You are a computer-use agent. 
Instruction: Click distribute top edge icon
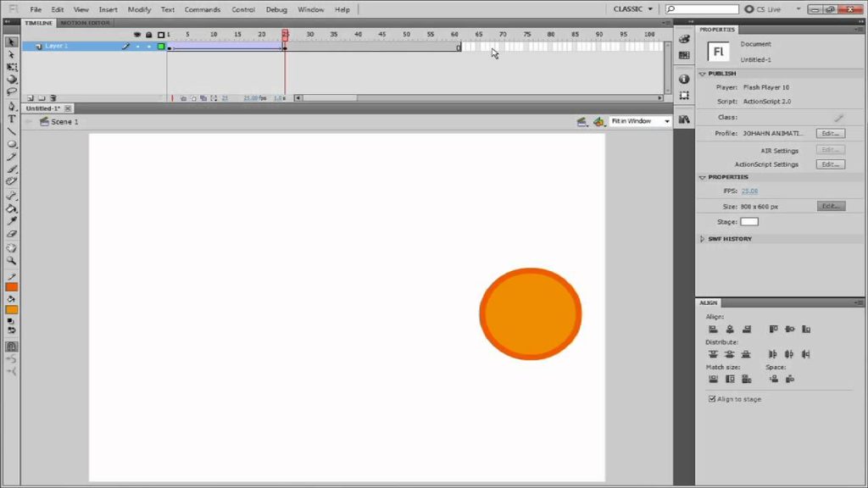pyautogui.click(x=713, y=354)
